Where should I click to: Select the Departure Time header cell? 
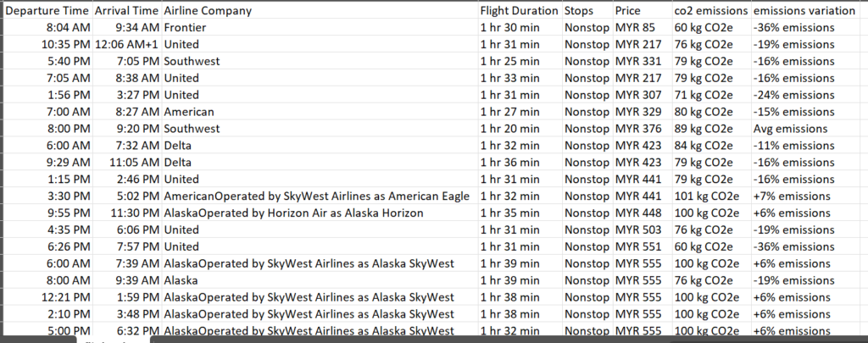tap(47, 10)
